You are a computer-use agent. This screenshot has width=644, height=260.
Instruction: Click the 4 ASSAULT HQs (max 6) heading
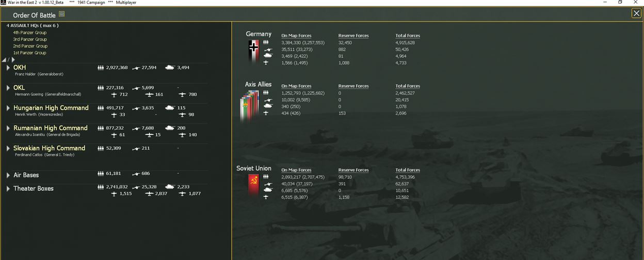[32, 26]
